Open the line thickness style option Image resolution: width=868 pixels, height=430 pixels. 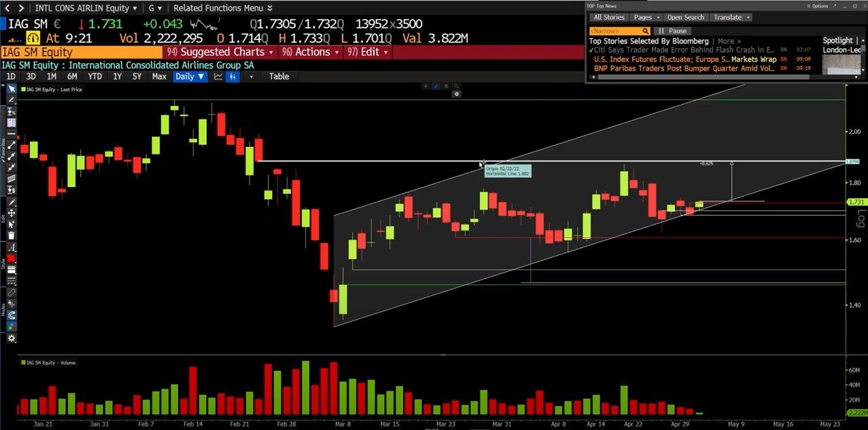(x=12, y=270)
